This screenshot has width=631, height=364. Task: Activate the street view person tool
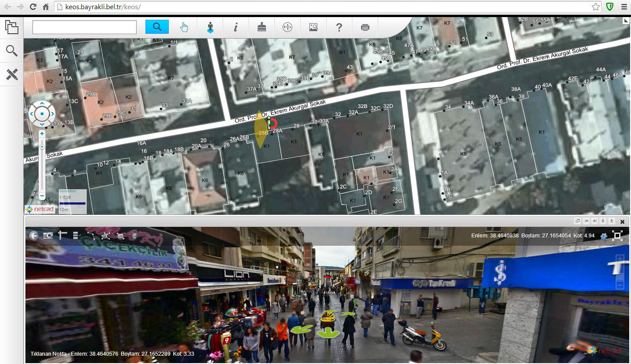pyautogui.click(x=210, y=28)
